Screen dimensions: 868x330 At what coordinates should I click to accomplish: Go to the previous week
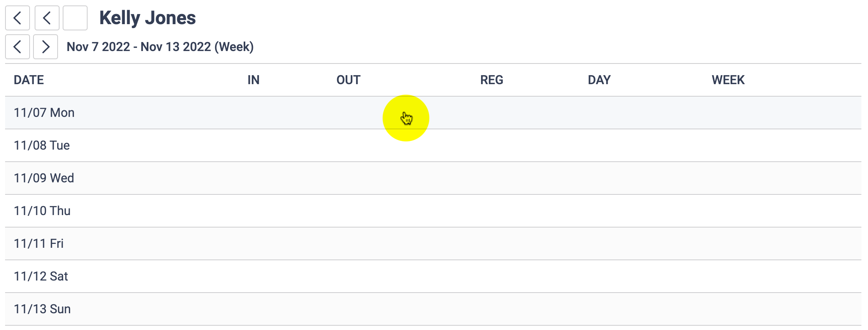(x=18, y=47)
